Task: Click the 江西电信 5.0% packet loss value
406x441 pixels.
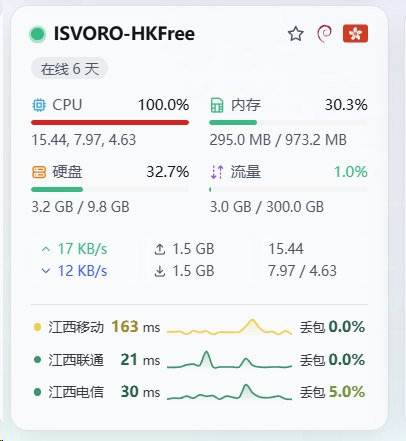Action: [x=347, y=392]
